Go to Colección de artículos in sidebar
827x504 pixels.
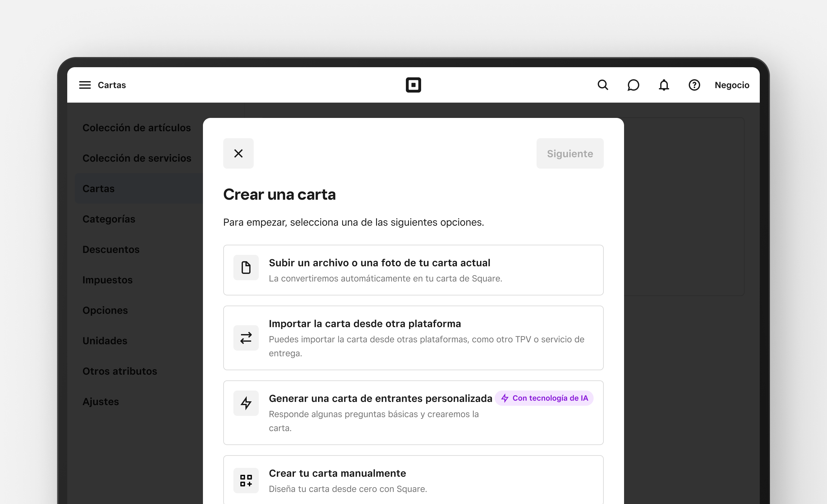137,127
